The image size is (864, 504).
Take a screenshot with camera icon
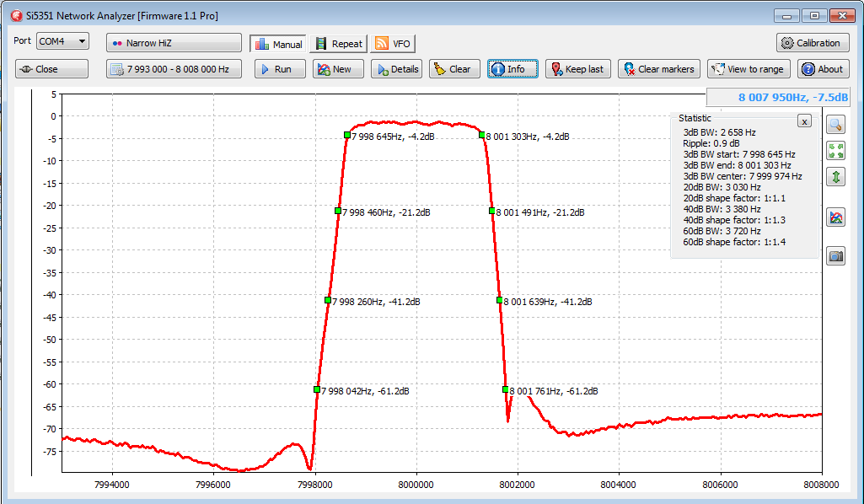(836, 256)
